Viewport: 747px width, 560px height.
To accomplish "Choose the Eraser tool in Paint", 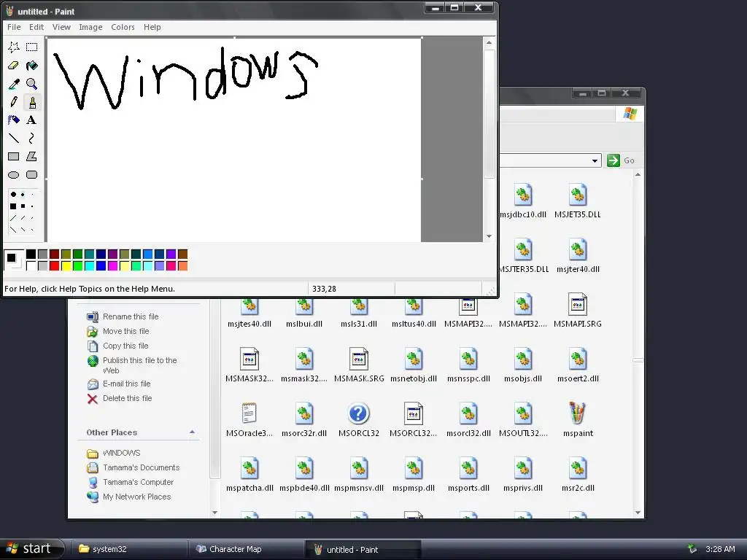I will point(14,65).
